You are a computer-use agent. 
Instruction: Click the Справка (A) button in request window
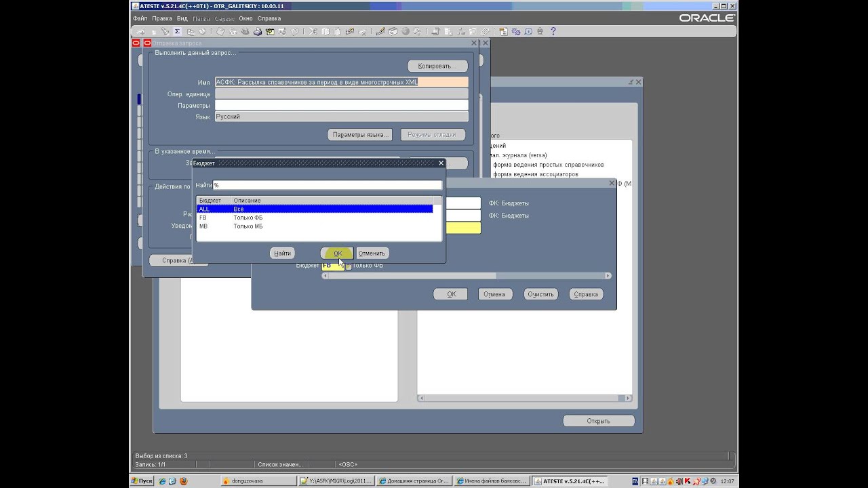(178, 260)
